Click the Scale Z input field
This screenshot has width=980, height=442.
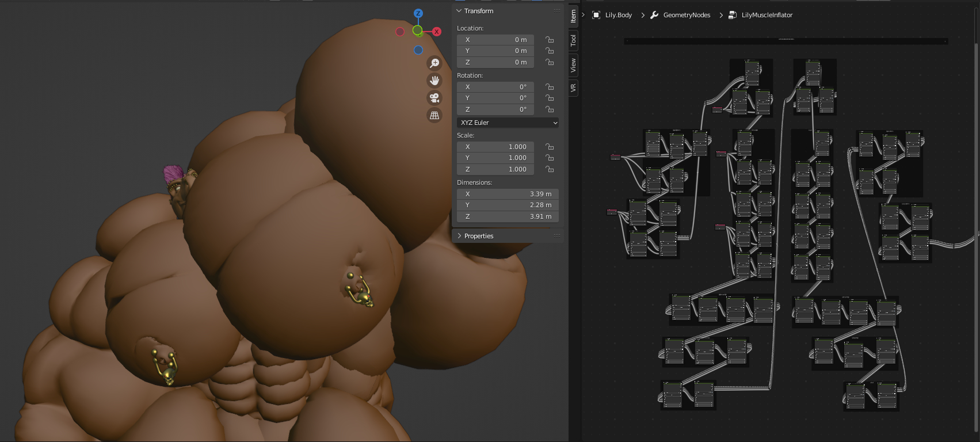[495, 169]
